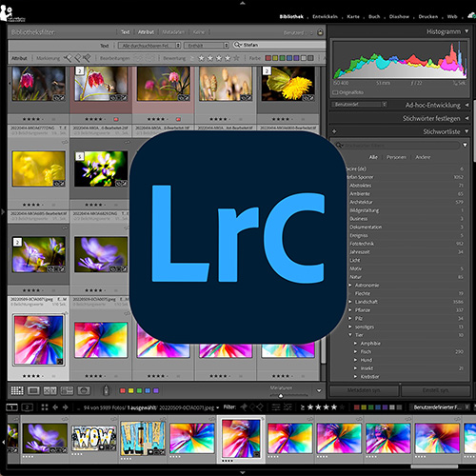Click the filmstrip edited-status filter icon
Image resolution: width=476 pixels, height=476 pixels.
click(276, 407)
